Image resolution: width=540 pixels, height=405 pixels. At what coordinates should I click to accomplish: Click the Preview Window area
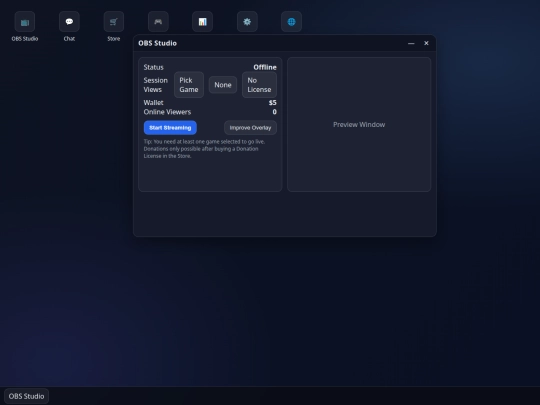tap(359, 124)
